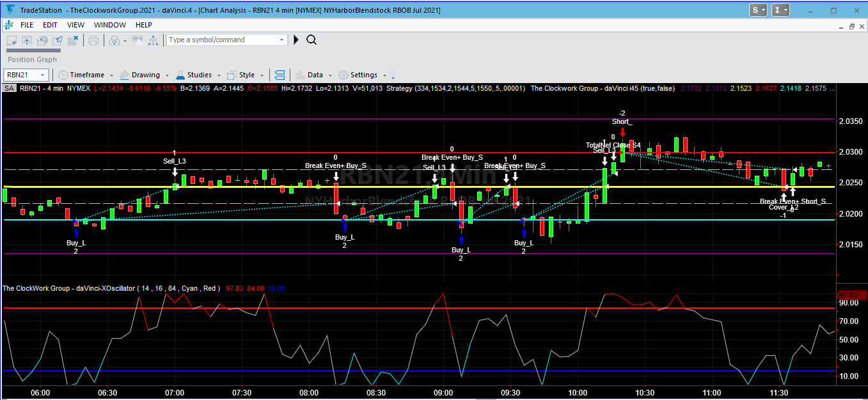The height and width of the screenshot is (400, 868).
Task: Click the 2.0300 price axis label
Action: (851, 152)
